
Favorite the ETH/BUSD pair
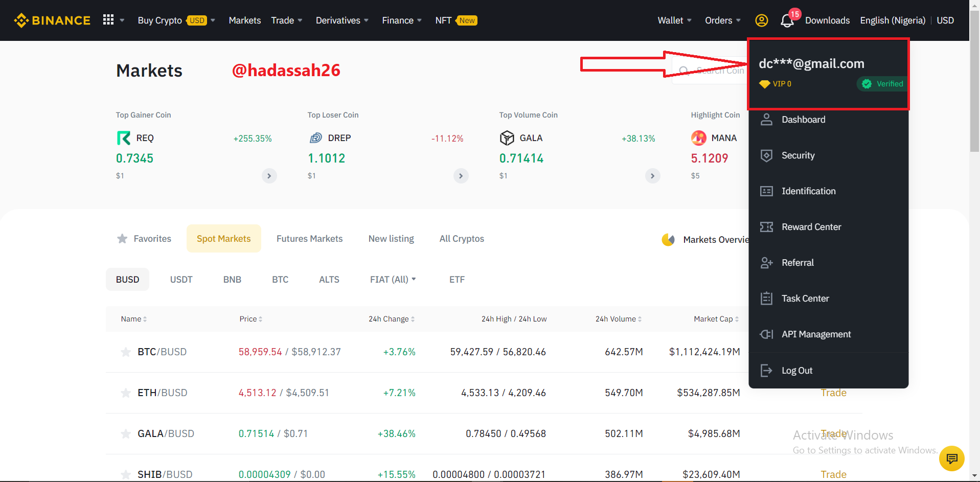click(126, 393)
